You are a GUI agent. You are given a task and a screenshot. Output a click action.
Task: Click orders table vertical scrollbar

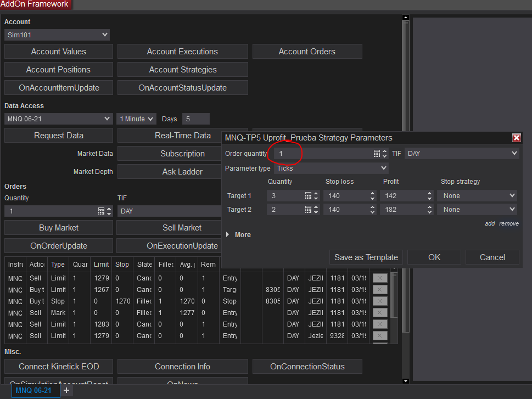point(394,295)
